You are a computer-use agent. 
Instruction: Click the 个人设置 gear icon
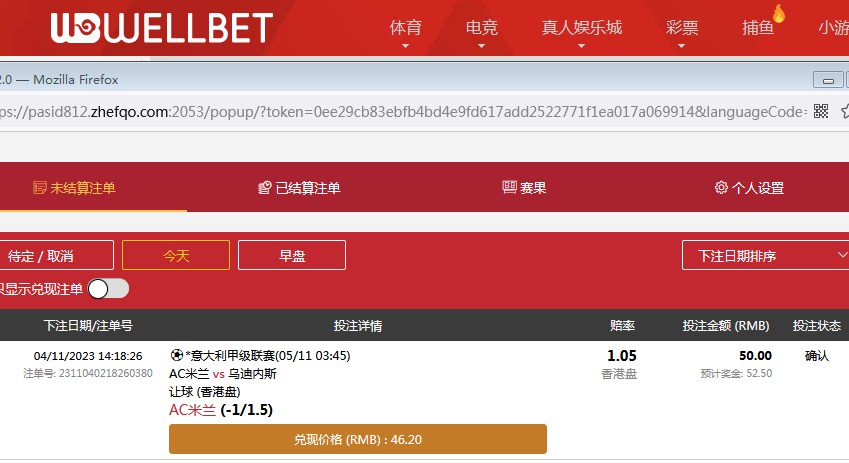tap(721, 187)
